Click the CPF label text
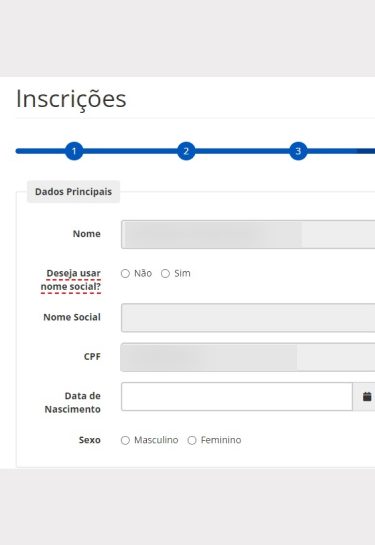The width and height of the screenshot is (375, 545). click(x=92, y=357)
